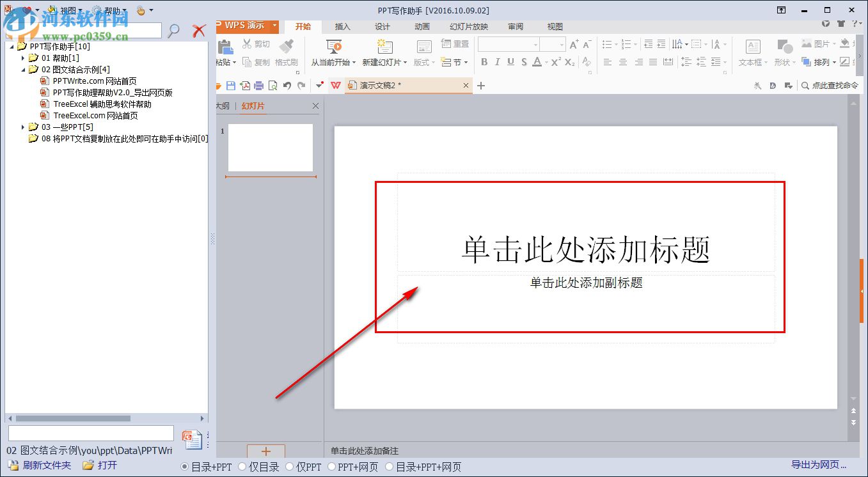Select slide 1 thumbnail
This screenshot has height=477, width=868.
(271, 148)
